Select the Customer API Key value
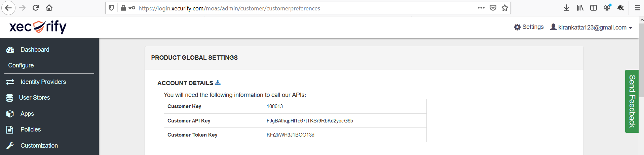The image size is (644, 155). click(x=310, y=121)
